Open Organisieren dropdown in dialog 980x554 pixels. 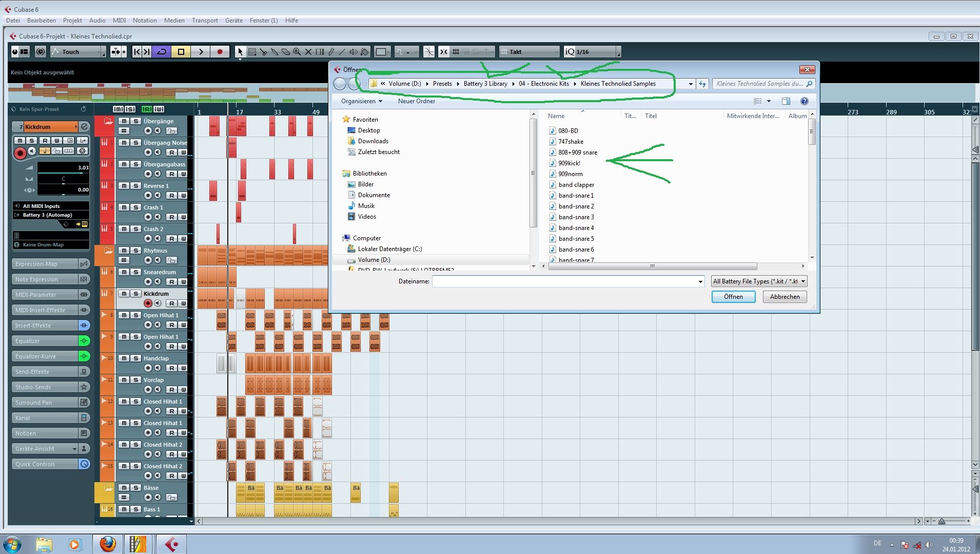point(362,101)
